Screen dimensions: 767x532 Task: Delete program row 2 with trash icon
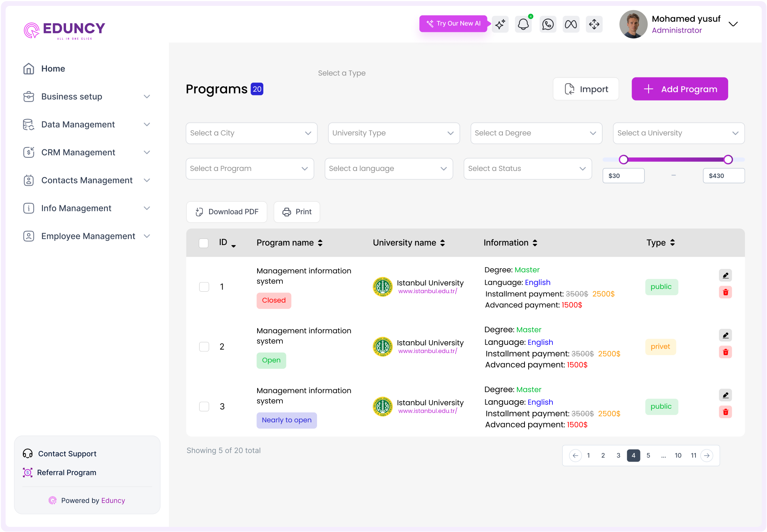point(726,352)
